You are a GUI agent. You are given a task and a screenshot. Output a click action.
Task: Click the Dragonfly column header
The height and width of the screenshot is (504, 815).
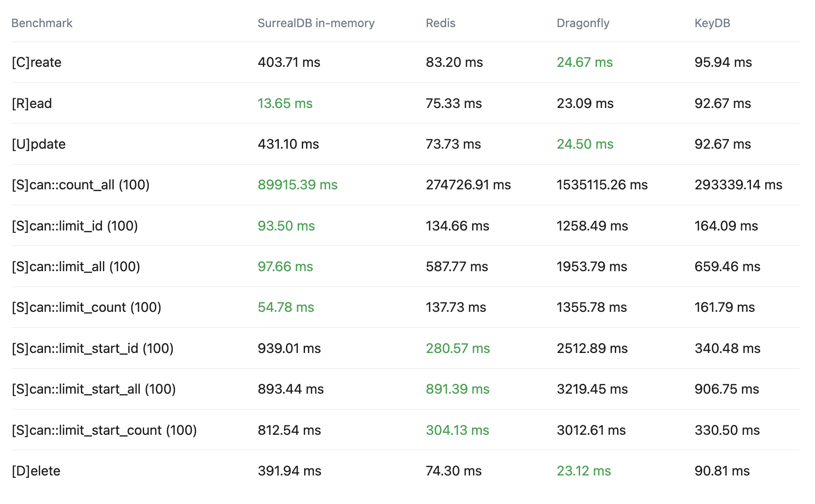[583, 23]
